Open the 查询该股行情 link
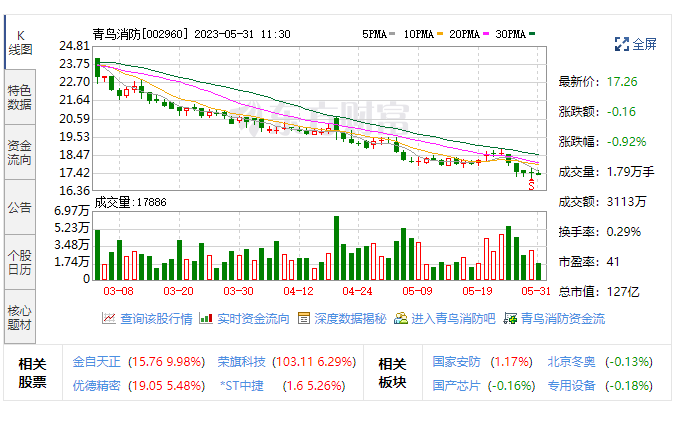Screen dimensions: 678x421 click(x=156, y=319)
